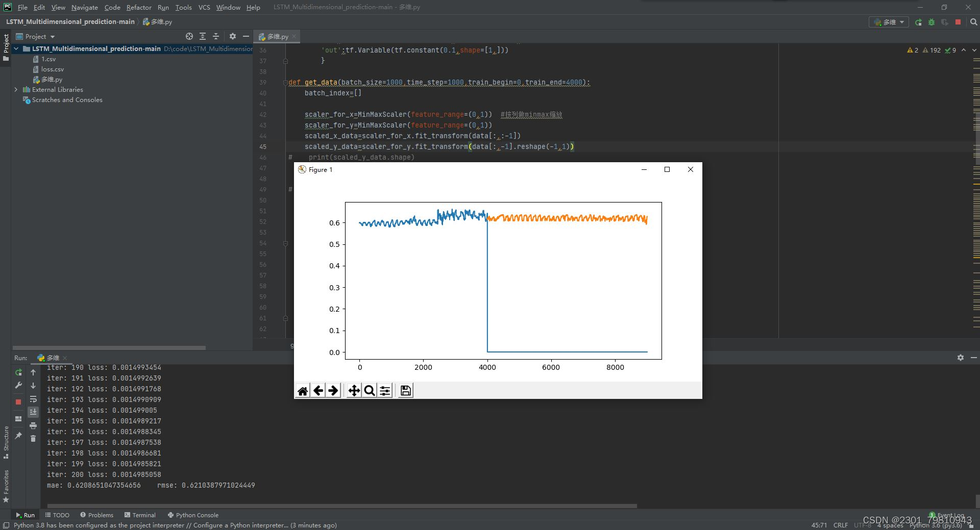Click the Select Opened File target icon
Image resolution: width=980 pixels, height=530 pixels.
point(189,36)
